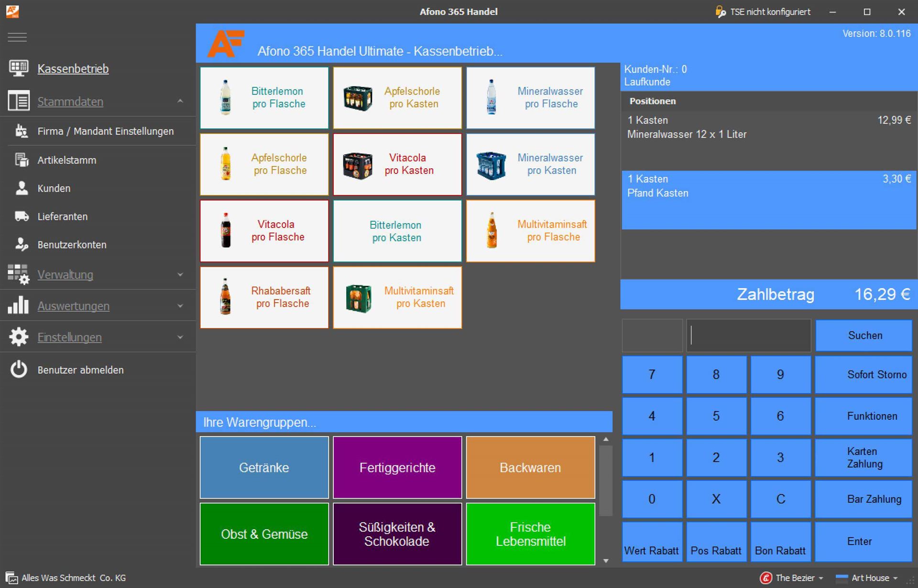Tap the keypad C clear key
The height and width of the screenshot is (588, 918).
(780, 499)
